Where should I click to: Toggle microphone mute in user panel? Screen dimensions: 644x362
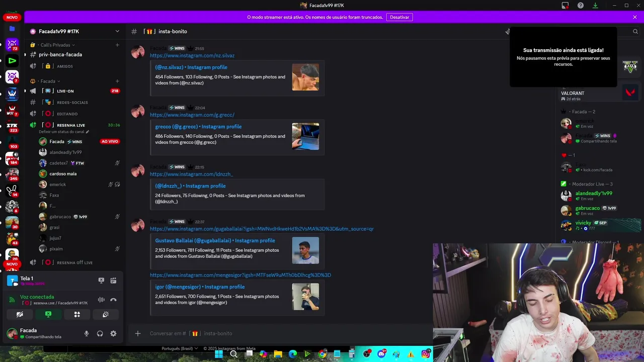click(87, 333)
